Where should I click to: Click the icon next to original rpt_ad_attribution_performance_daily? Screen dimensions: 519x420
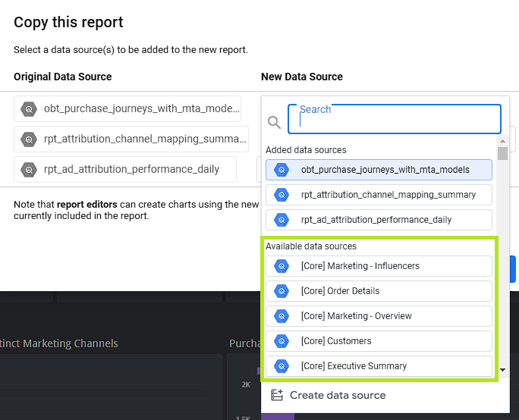click(x=29, y=170)
